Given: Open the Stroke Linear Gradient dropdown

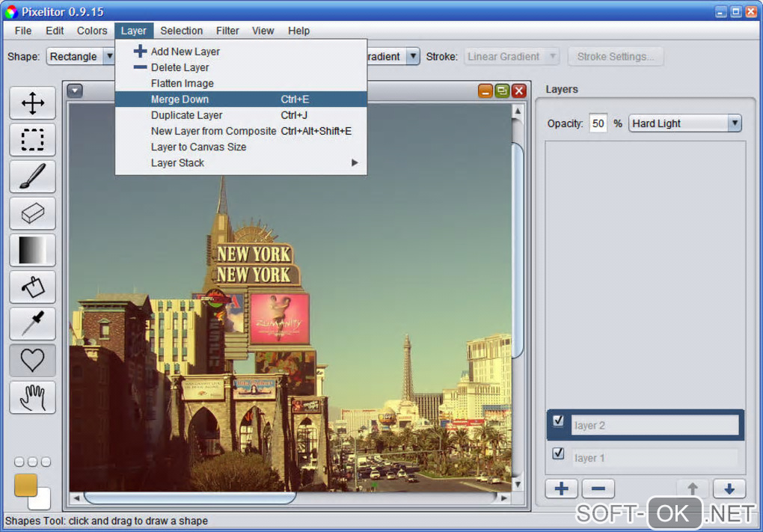Looking at the screenshot, I should [512, 56].
